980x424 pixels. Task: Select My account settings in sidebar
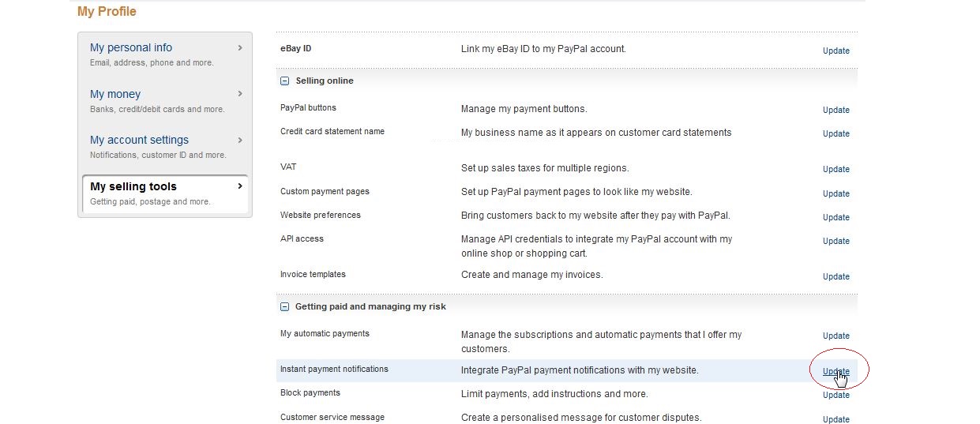point(165,147)
